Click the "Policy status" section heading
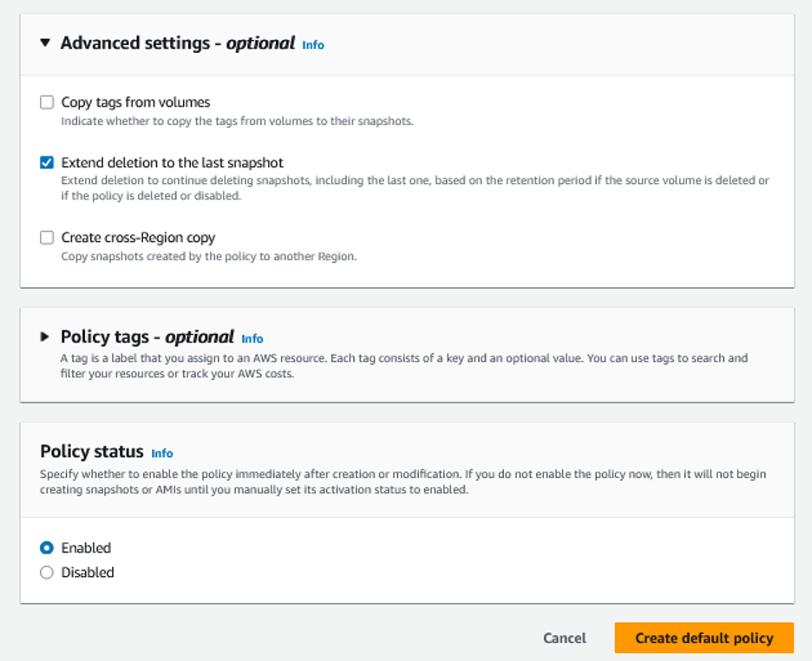The image size is (812, 661). [x=91, y=452]
